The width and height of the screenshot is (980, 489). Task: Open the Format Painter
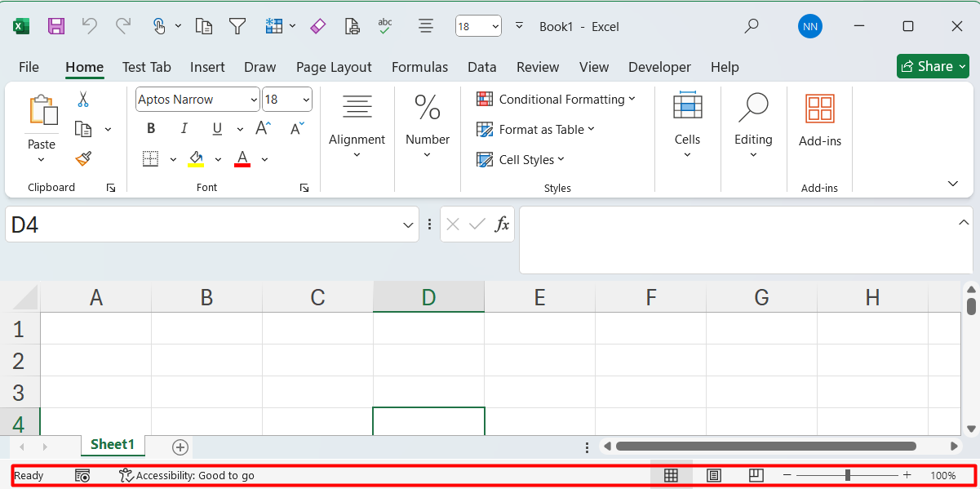coord(82,158)
